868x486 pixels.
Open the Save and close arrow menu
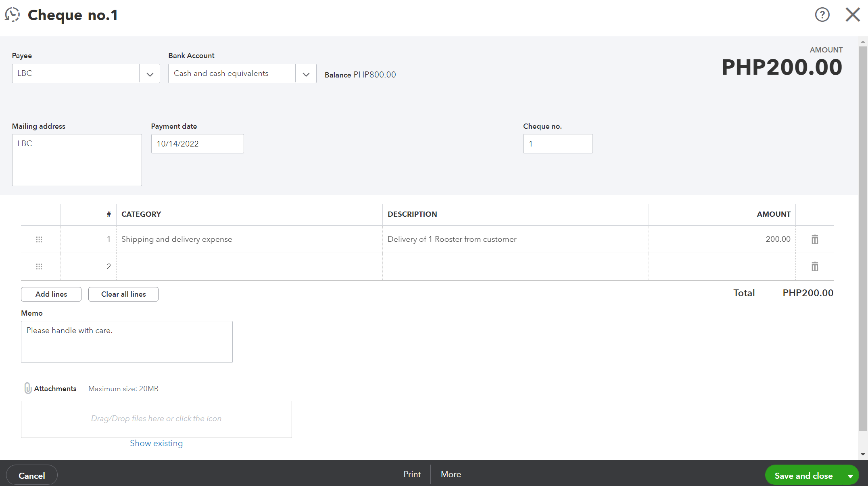pos(850,476)
